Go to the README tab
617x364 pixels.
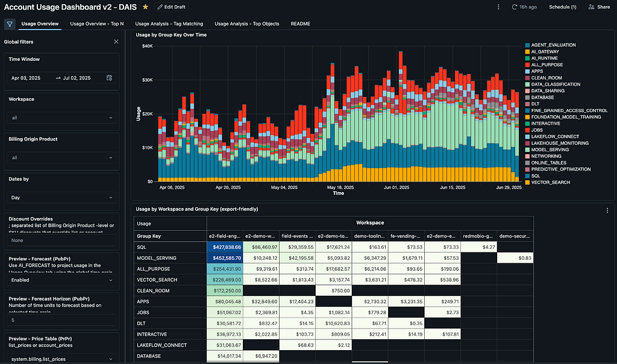pyautogui.click(x=301, y=24)
